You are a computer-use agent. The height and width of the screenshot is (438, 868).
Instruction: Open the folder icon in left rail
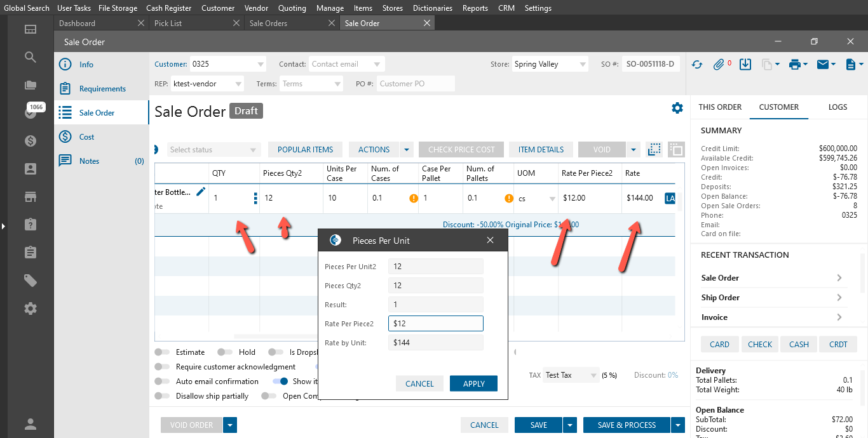[x=30, y=85]
